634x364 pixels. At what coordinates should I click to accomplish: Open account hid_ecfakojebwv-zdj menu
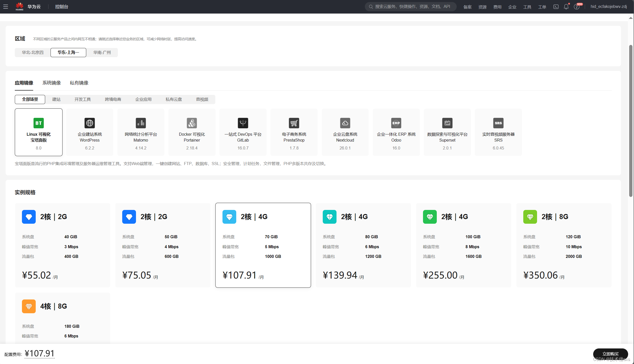[x=608, y=7]
